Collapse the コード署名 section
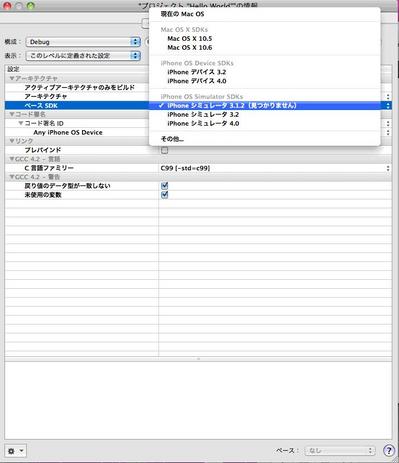Screen dimensions: 399x463 (x=12, y=114)
